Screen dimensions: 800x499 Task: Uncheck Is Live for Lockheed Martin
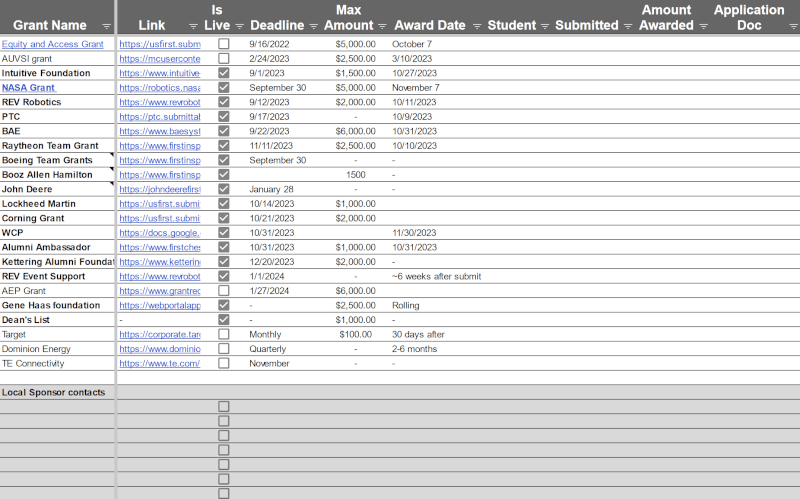(223, 204)
